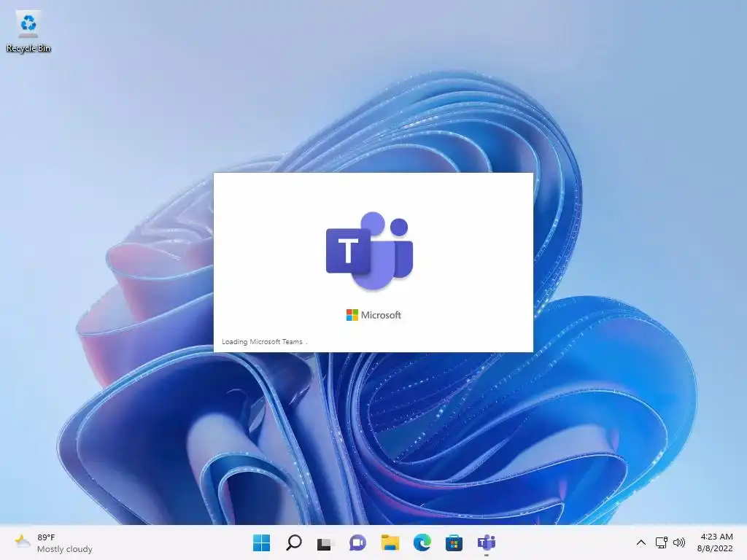Open the Recycle Bin desktop icon
This screenshot has width=747, height=560.
(28, 31)
